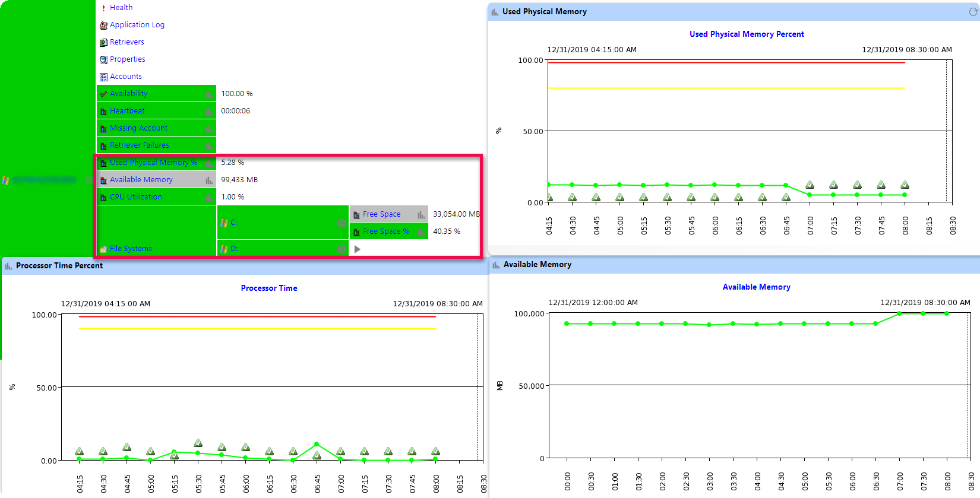This screenshot has height=498, width=980.
Task: Click the Health alert icon
Action: pyautogui.click(x=103, y=8)
